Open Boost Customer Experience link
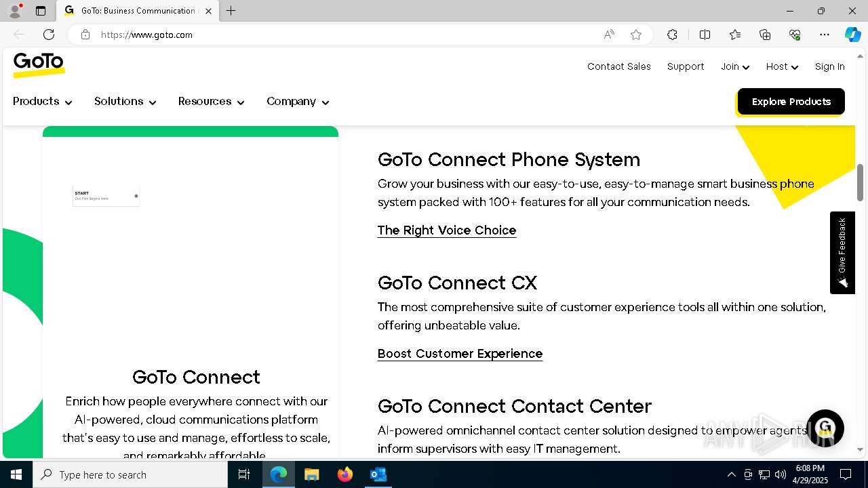Image resolution: width=868 pixels, height=488 pixels. tap(460, 354)
